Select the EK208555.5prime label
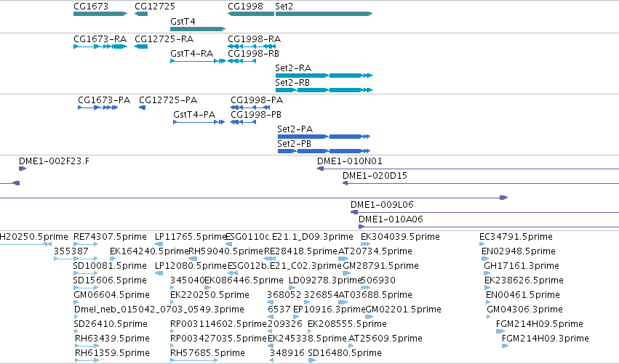 tap(348, 324)
